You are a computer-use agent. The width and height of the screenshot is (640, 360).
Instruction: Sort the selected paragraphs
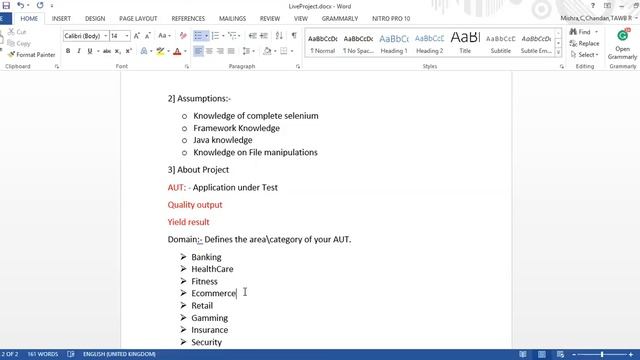click(279, 36)
